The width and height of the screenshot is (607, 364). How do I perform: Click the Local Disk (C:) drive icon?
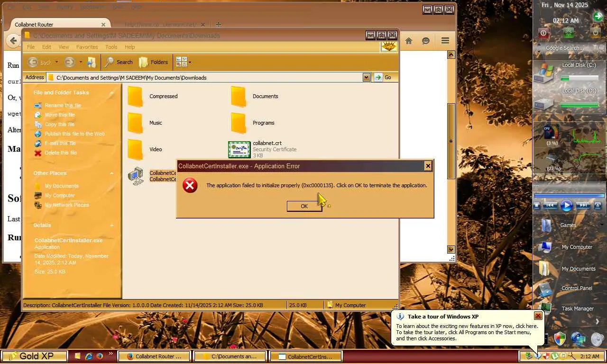tap(545, 74)
